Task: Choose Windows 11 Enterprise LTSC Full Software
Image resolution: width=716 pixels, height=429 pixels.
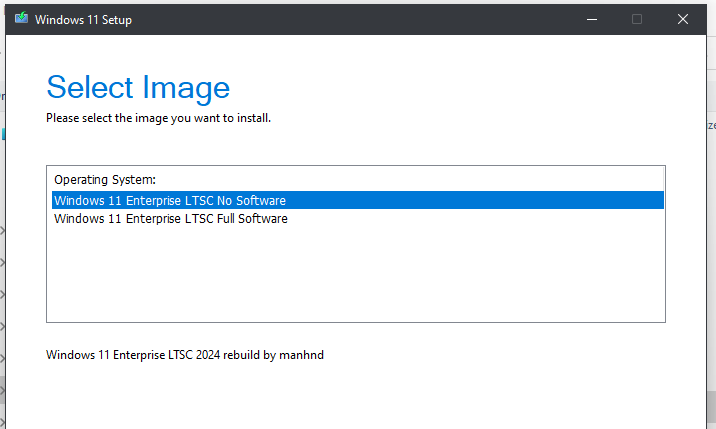Action: tap(358, 218)
